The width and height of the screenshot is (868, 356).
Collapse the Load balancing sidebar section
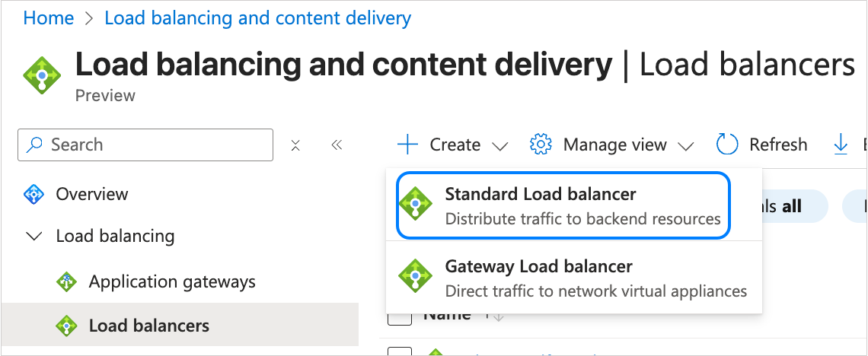(x=34, y=237)
